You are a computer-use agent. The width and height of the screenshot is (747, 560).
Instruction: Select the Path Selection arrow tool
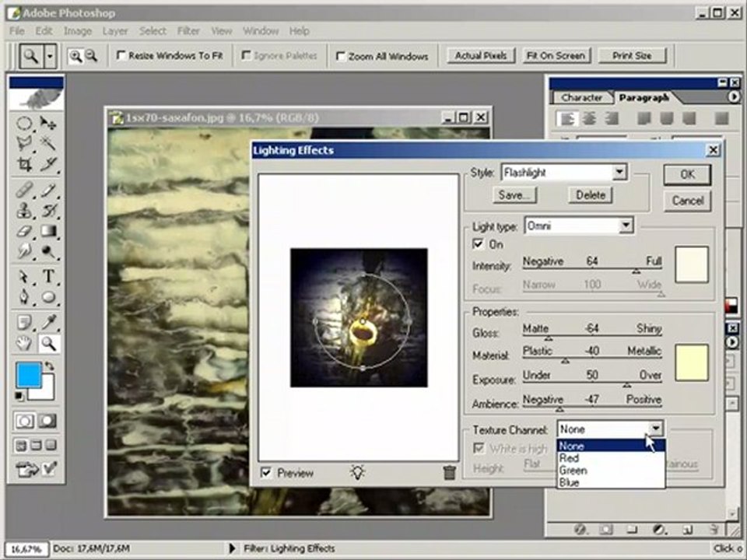pos(24,275)
